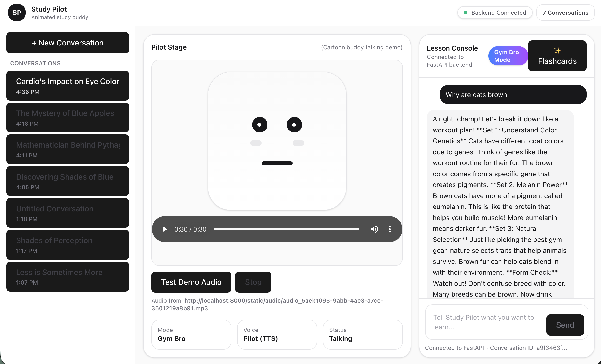This screenshot has height=364, width=601.
Task: Click the SP logo avatar
Action: (17, 13)
